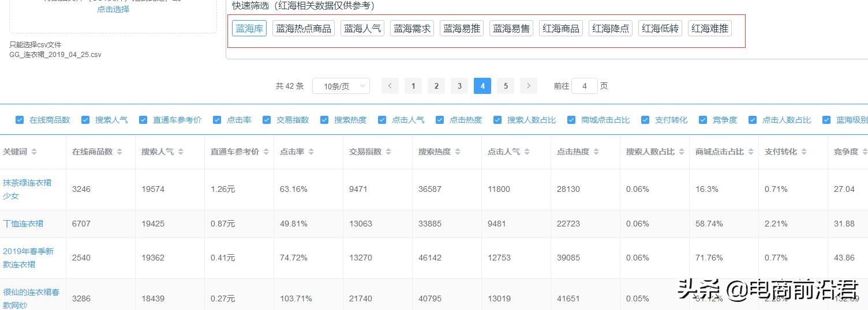The width and height of the screenshot is (868, 310).
Task: Sort by 搜索人数占比 column sort icon
Action: (x=682, y=152)
